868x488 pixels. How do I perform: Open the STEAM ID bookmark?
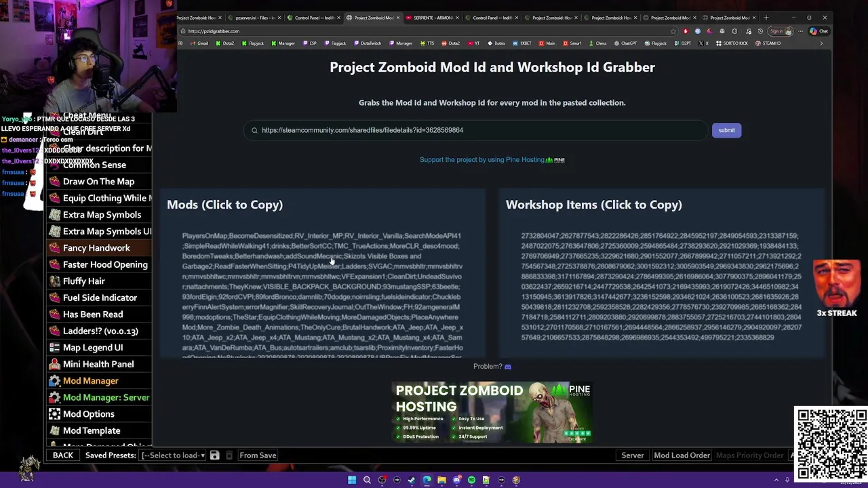[x=768, y=43]
